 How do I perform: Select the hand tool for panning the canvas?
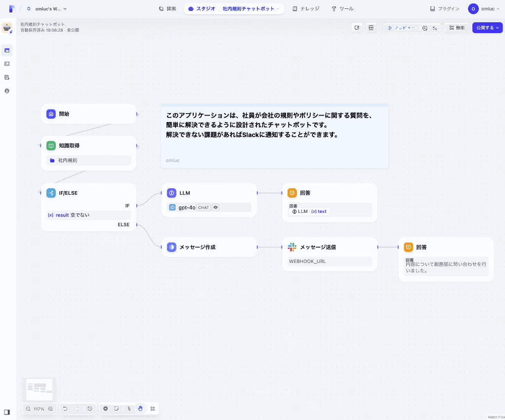tap(140, 409)
